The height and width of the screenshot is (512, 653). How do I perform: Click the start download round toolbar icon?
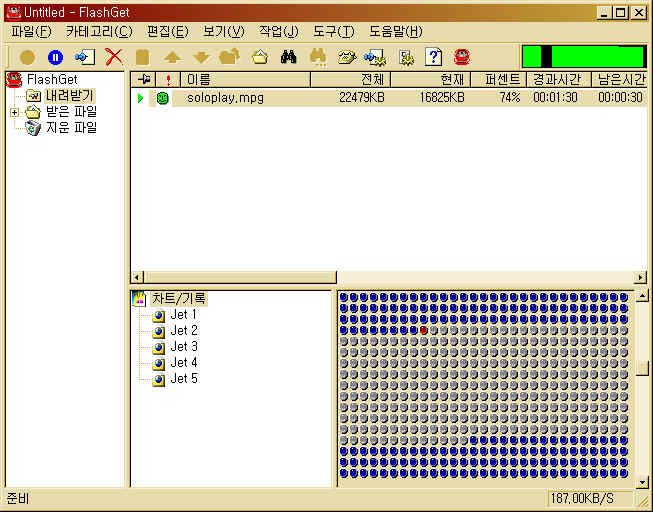27,57
